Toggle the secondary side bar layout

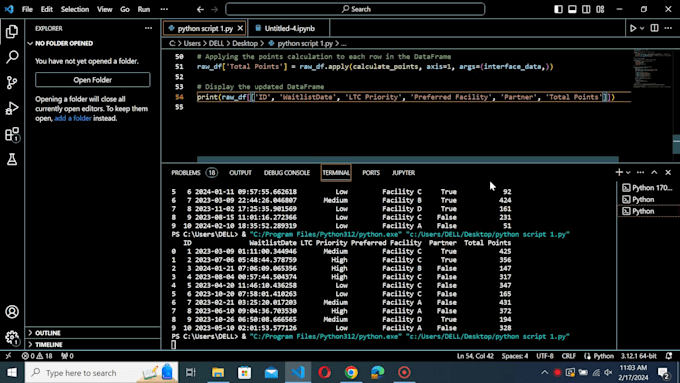pos(586,9)
